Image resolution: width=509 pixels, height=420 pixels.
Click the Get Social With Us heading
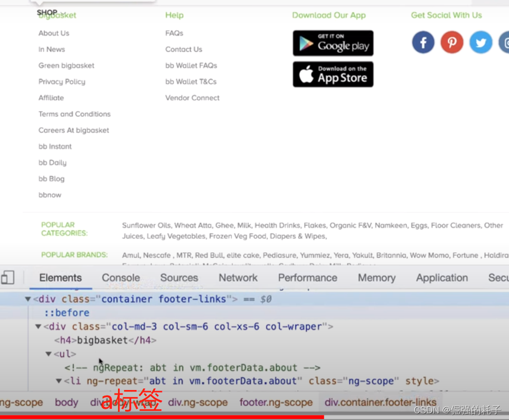446,15
